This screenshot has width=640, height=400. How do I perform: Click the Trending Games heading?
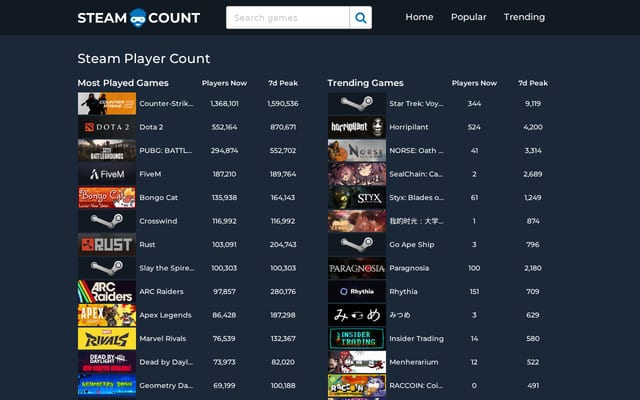point(365,83)
